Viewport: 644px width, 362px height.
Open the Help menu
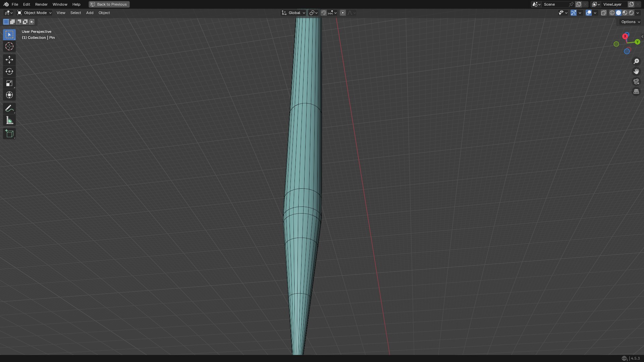(76, 4)
